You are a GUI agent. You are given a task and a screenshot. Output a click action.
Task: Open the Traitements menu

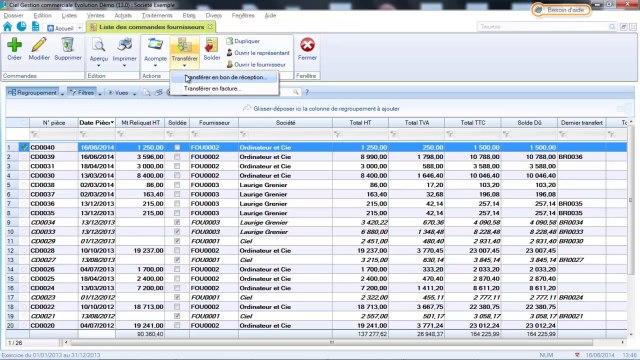[157, 16]
